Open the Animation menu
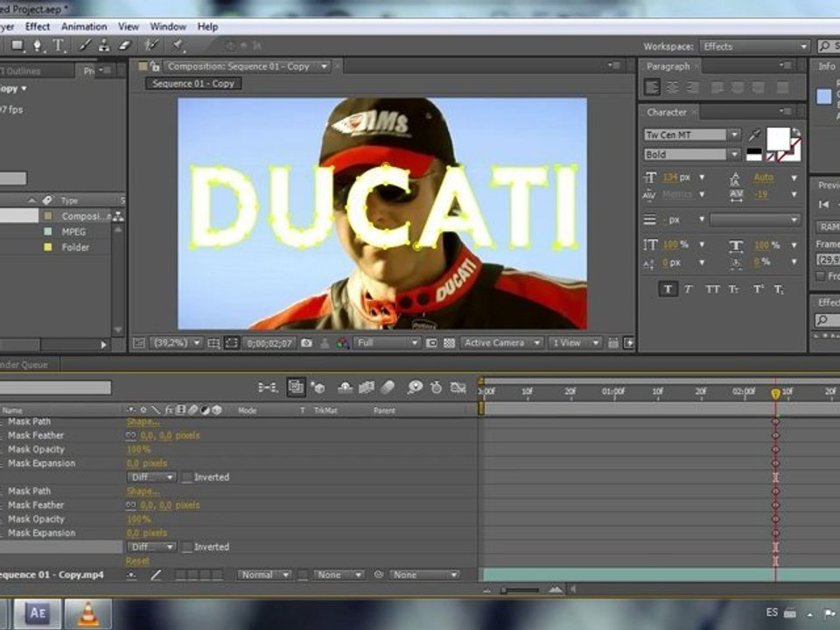The height and width of the screenshot is (630, 840). tap(84, 26)
